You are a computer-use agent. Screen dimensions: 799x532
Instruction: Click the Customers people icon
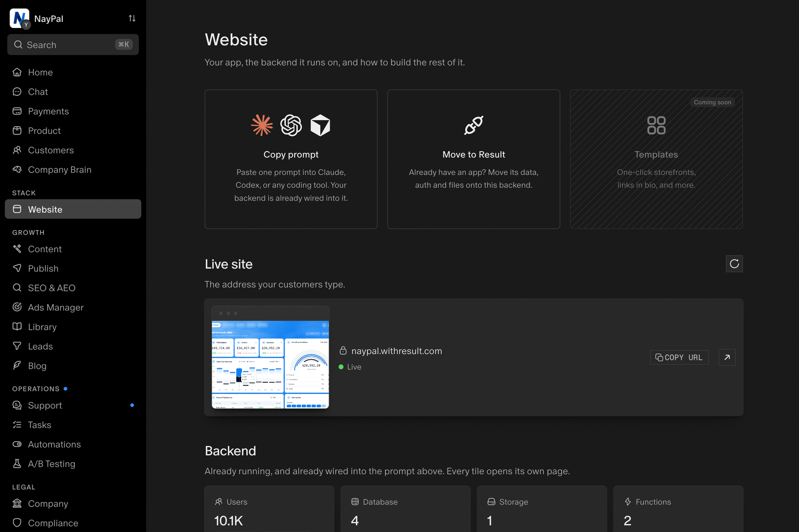[17, 150]
